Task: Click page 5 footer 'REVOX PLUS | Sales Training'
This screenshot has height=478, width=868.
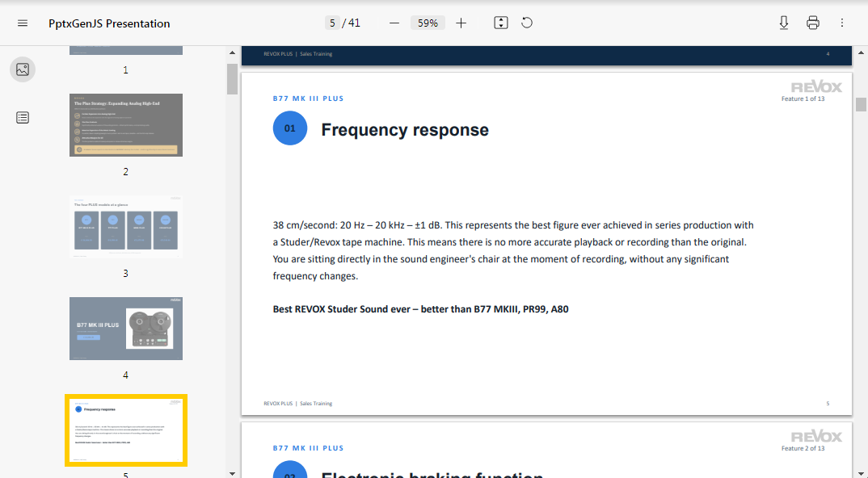Action: (x=298, y=404)
